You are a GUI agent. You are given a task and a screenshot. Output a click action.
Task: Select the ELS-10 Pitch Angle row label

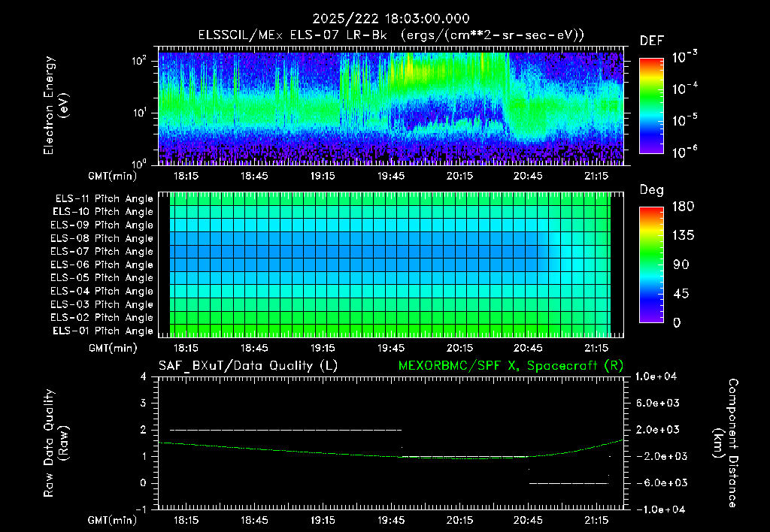click(x=102, y=212)
